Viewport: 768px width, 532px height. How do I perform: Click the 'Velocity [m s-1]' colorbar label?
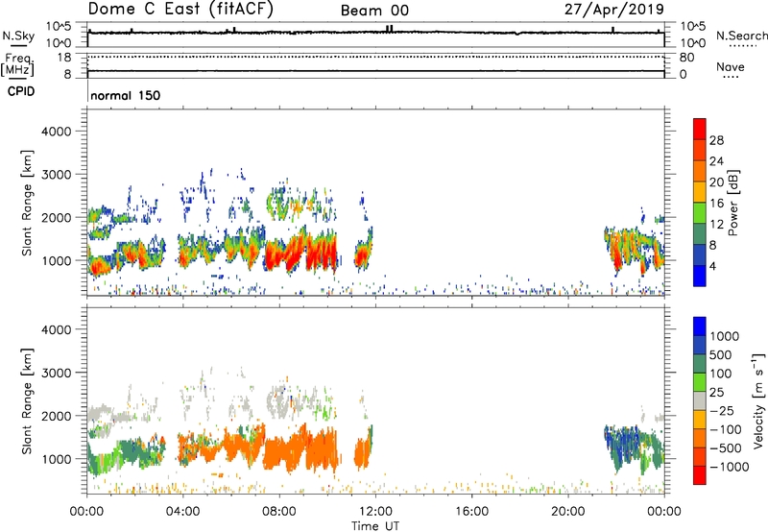click(x=758, y=400)
